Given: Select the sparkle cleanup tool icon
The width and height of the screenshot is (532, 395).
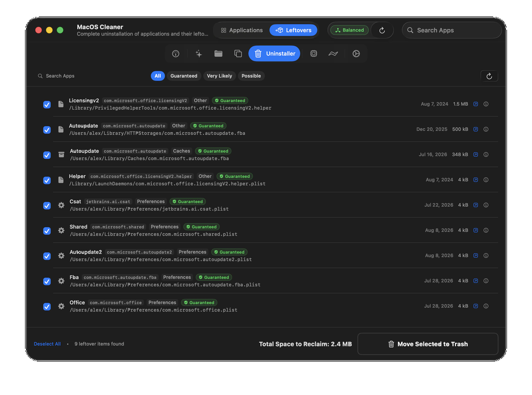Looking at the screenshot, I should click(x=198, y=54).
